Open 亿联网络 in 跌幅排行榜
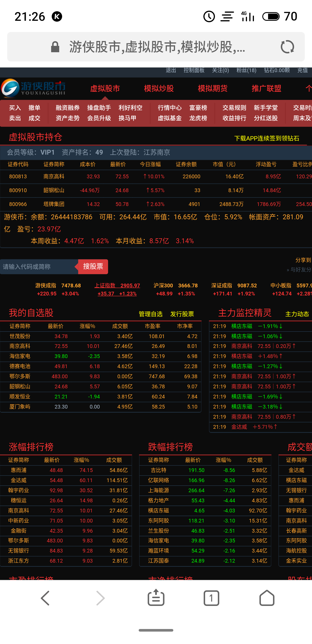The height and width of the screenshot is (644, 312). point(159,480)
